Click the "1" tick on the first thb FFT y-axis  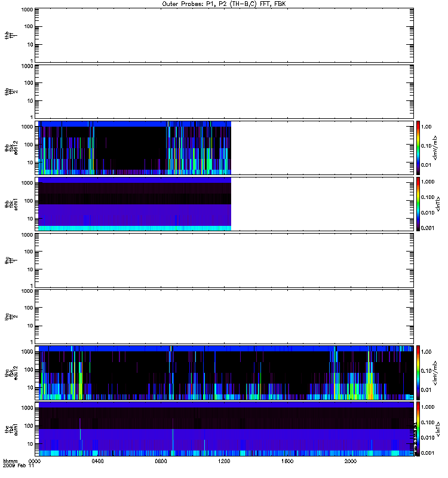[32, 61]
